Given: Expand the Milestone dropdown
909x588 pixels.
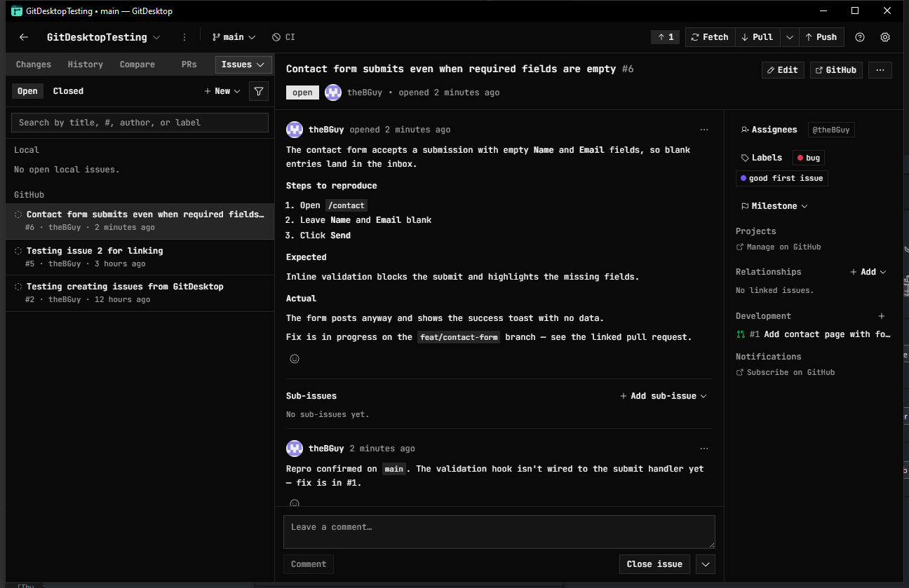Looking at the screenshot, I should [774, 206].
